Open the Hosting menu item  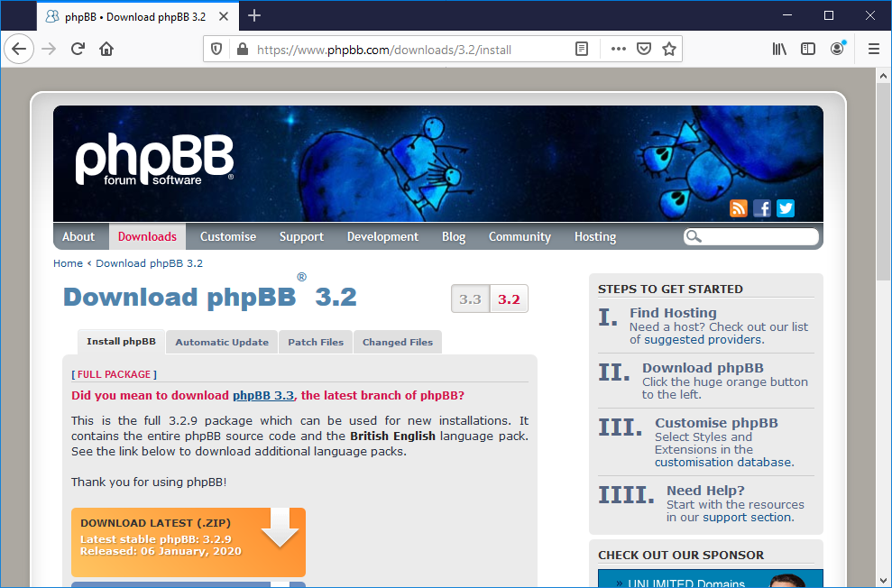click(x=595, y=236)
